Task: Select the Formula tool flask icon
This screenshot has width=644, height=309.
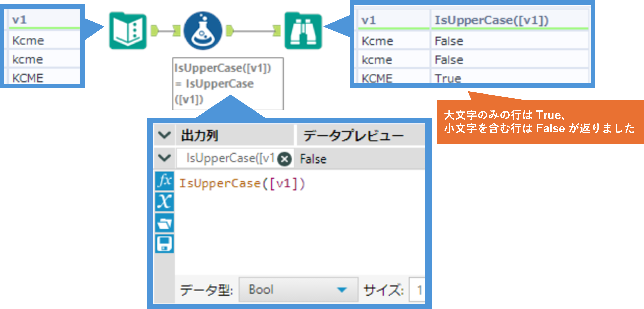Action: pos(203,31)
